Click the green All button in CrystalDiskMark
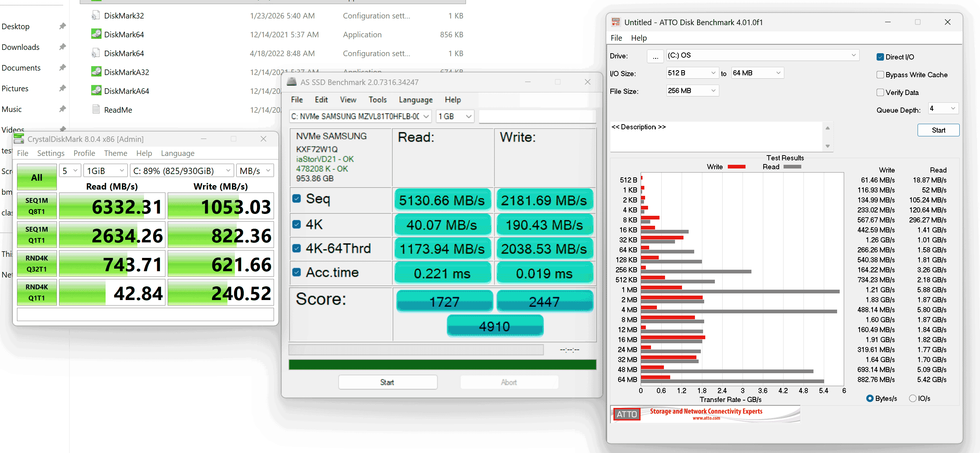 [37, 177]
